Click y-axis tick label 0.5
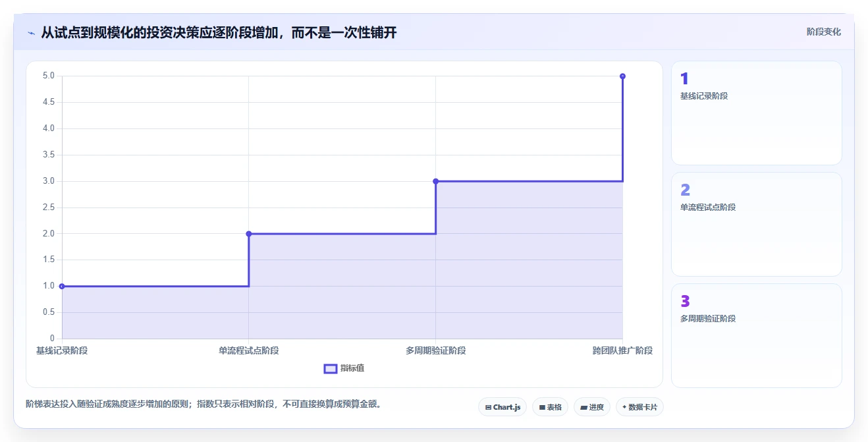 pos(49,312)
